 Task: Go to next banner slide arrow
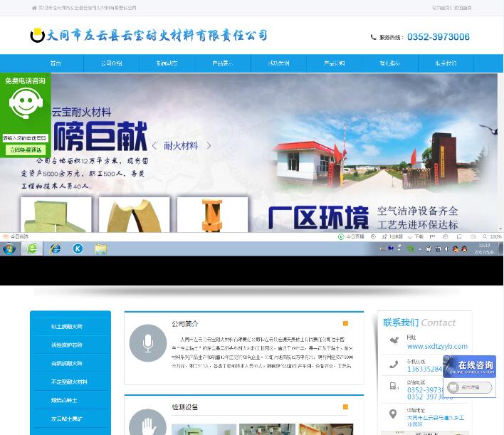point(209,146)
